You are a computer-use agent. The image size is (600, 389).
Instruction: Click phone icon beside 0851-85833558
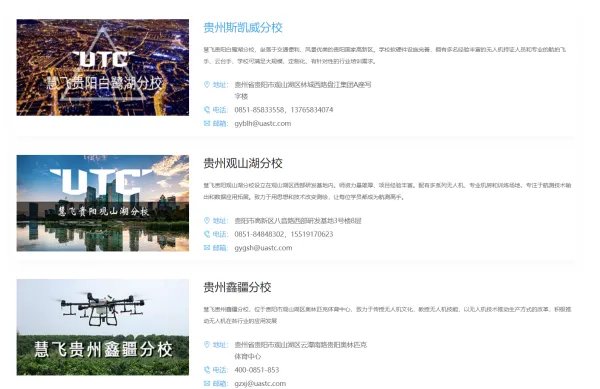207,110
